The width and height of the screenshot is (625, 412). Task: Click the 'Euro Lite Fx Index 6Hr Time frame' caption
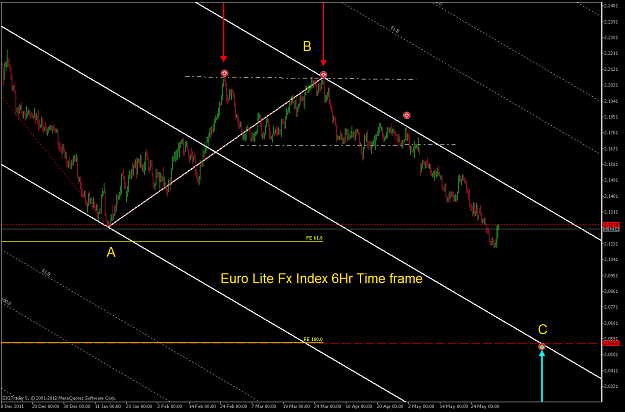click(x=321, y=278)
